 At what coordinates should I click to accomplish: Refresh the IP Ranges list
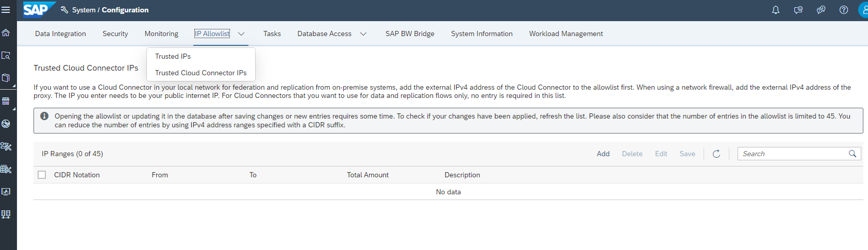[x=716, y=154]
